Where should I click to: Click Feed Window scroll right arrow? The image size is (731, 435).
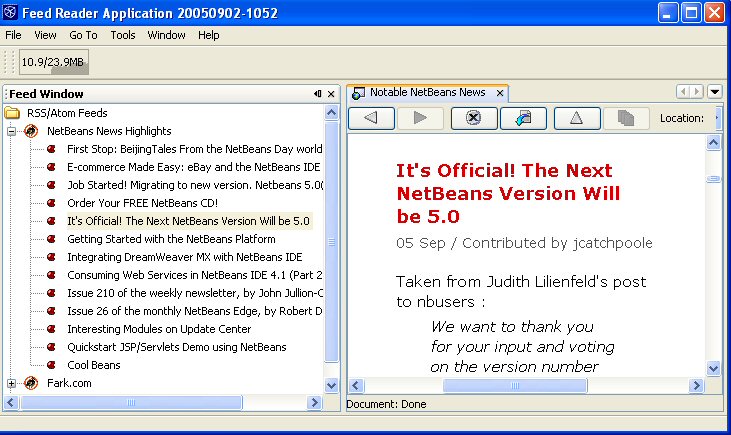click(315, 402)
